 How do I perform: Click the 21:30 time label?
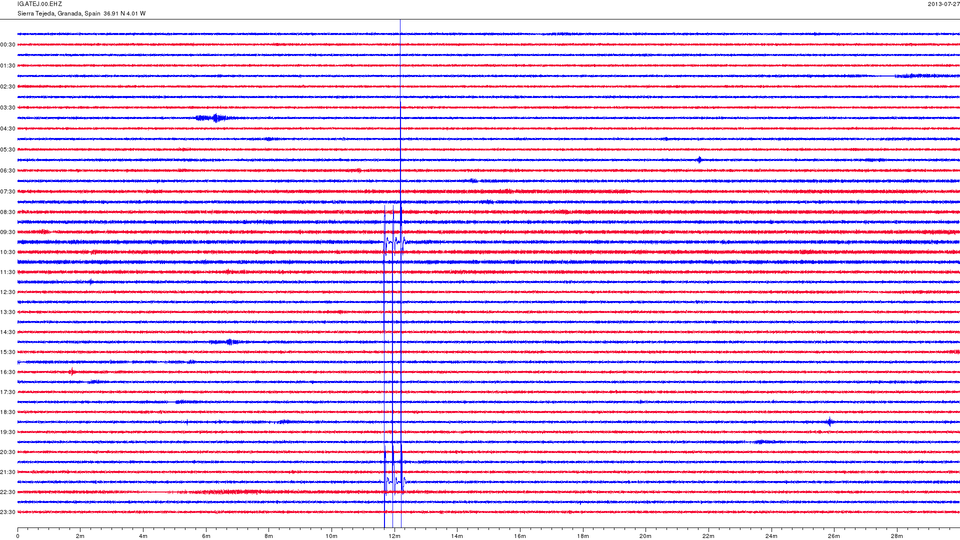coord(8,472)
